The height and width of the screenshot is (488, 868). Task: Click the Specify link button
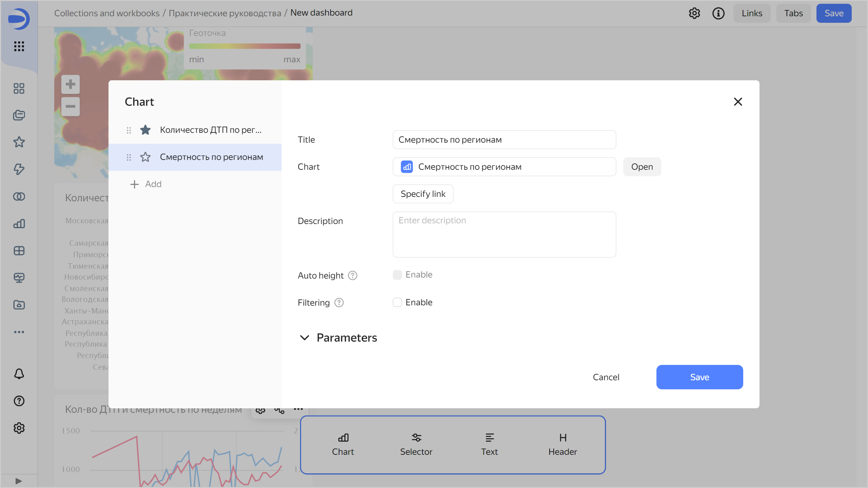point(423,194)
